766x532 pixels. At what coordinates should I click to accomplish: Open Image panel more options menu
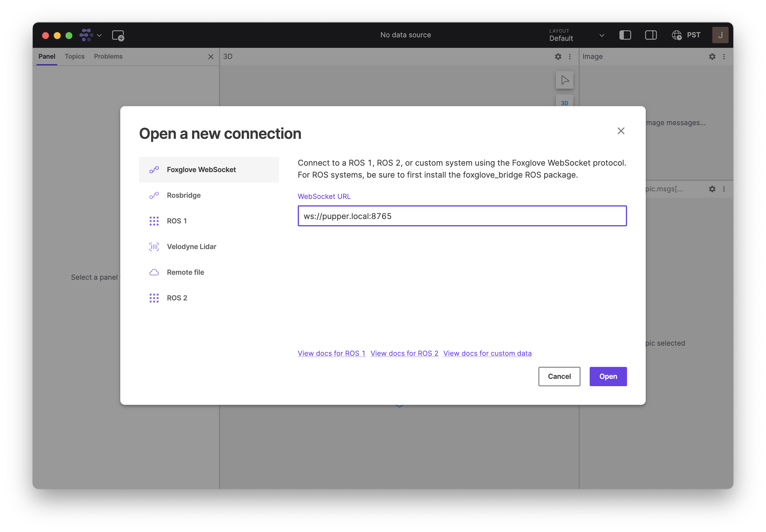click(x=724, y=57)
